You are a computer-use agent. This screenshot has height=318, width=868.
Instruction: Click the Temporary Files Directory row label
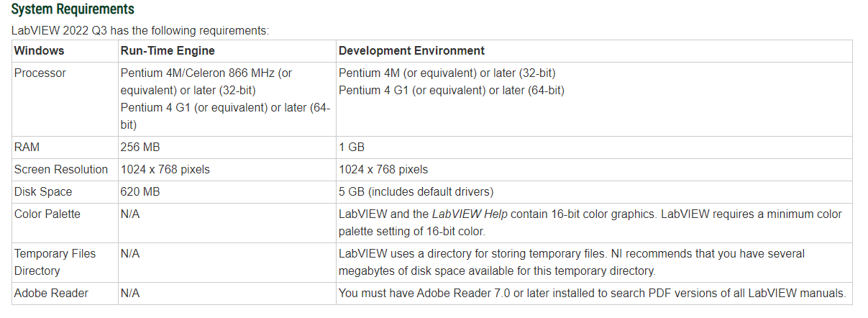55,262
